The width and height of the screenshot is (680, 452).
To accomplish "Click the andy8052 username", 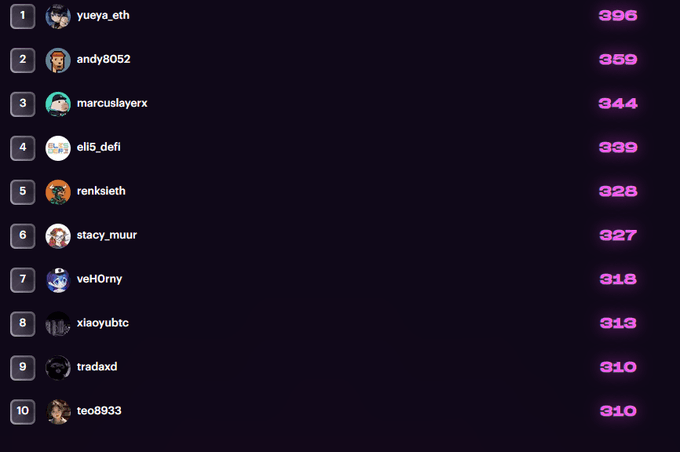I will point(103,59).
